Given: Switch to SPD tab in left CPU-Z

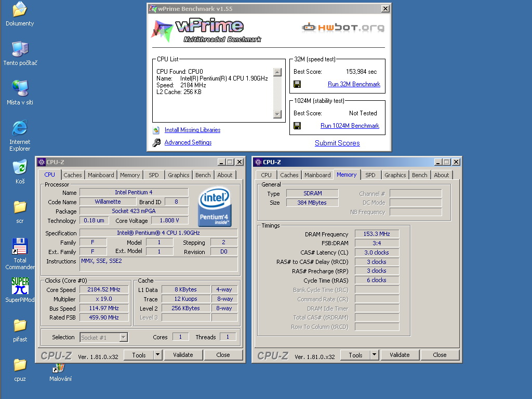Looking at the screenshot, I should pyautogui.click(x=154, y=175).
